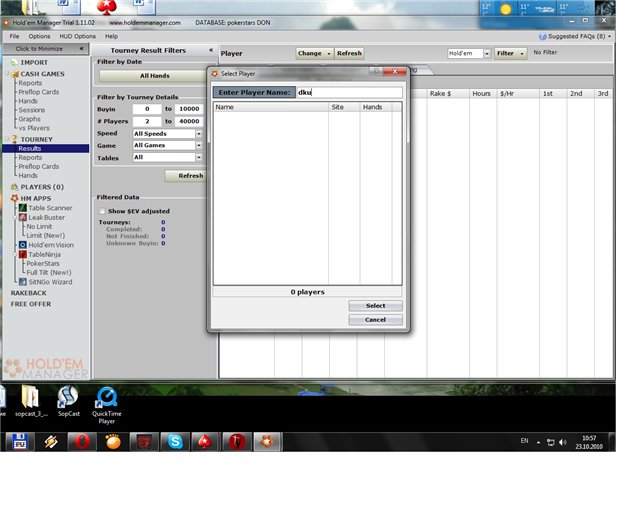Screen dimensions: 640x512
Task: Toggle Show $EV adjusted checkbox
Action: click(102, 211)
